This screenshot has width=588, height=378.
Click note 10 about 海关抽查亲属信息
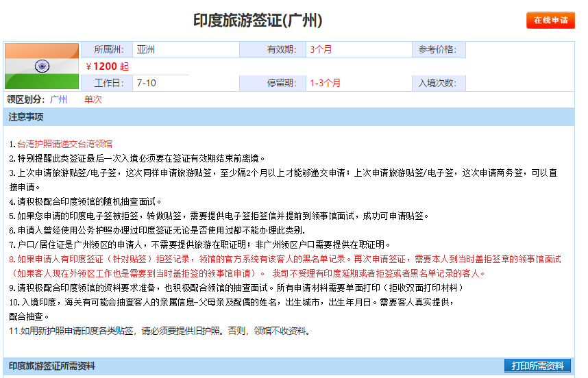click(x=232, y=309)
